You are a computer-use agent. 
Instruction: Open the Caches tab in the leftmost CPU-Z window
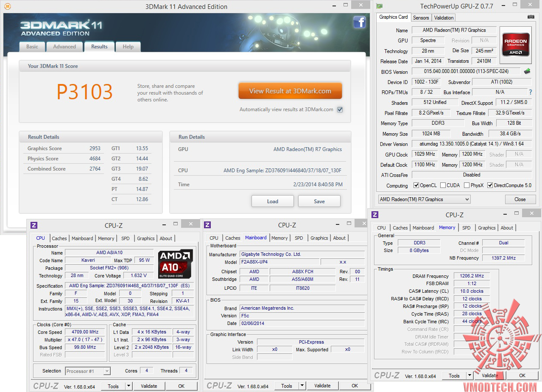[59, 238]
